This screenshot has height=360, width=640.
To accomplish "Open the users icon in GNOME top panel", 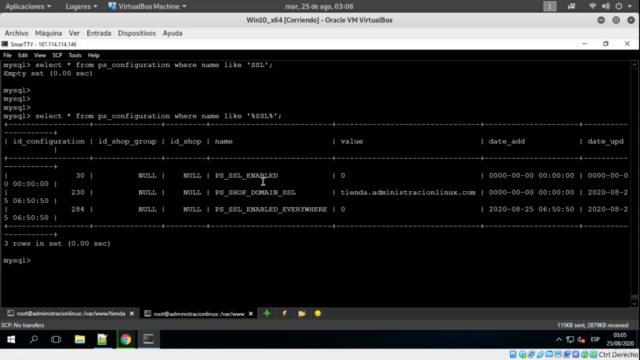I will [x=571, y=6].
